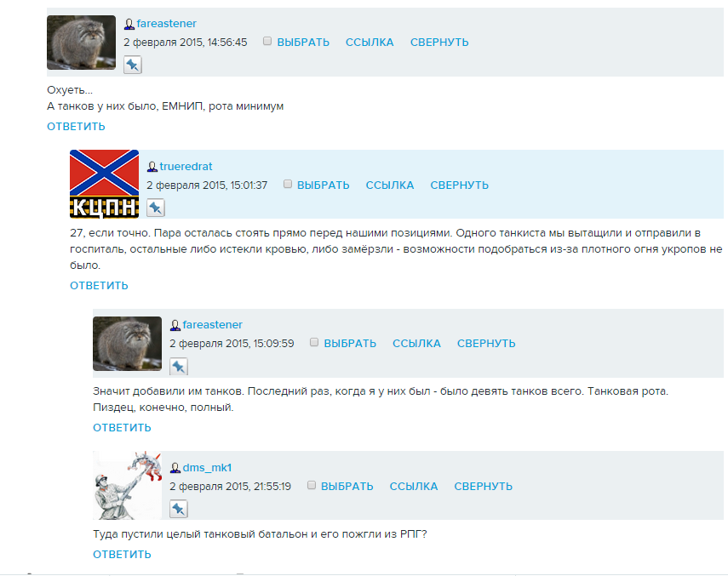This screenshot has width=728, height=576.
Task: Tick the ВЫБРАТЬ checkbox on trueredrat's comment
Action: point(288,184)
